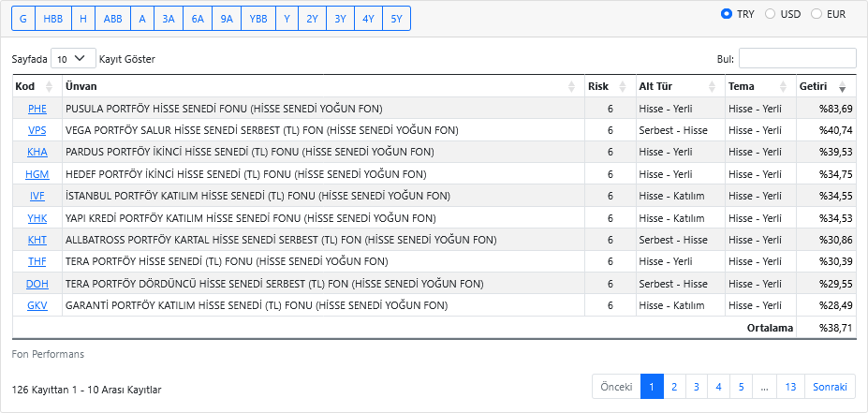Click the Ortalama %38,71 value
Viewport: 868px width, 413px height.
pos(836,328)
